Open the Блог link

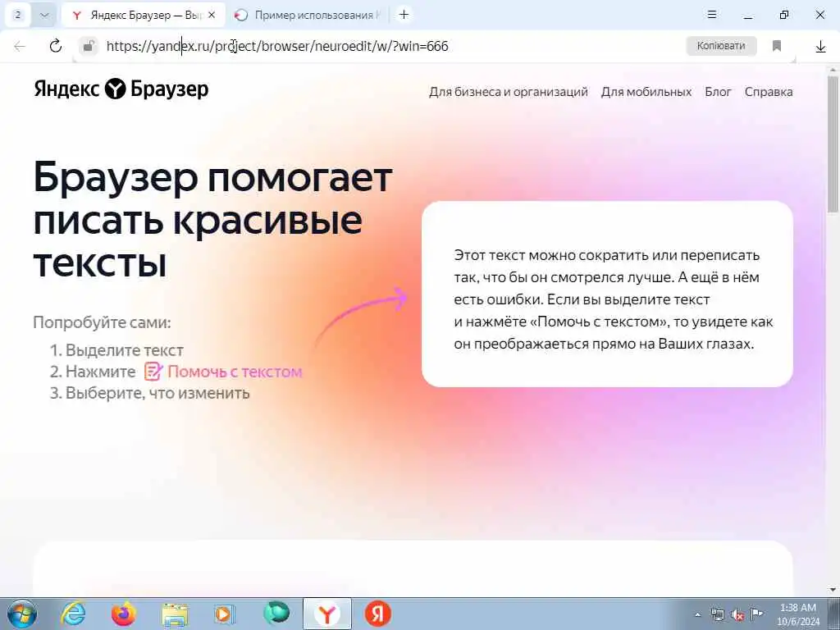point(718,92)
